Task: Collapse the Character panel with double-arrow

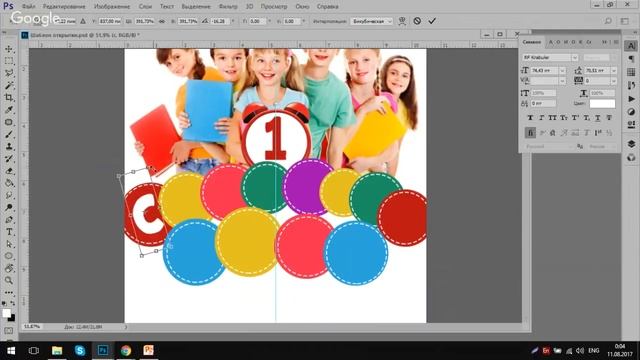Action: pyautogui.click(x=605, y=42)
